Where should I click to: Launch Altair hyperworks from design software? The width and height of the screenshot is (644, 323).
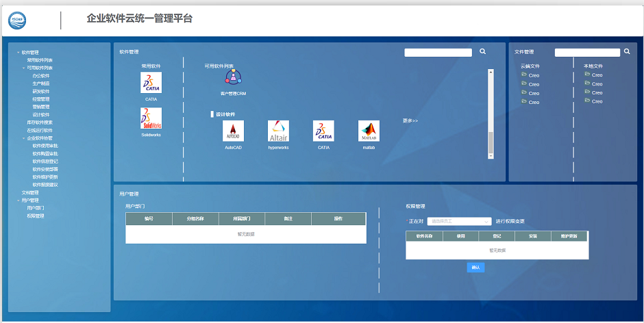point(278,131)
